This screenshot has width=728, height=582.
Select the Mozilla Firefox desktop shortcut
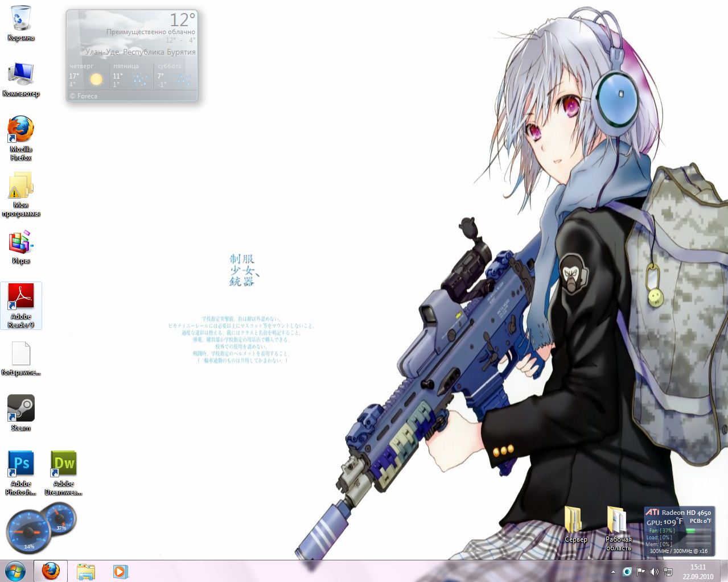click(21, 138)
